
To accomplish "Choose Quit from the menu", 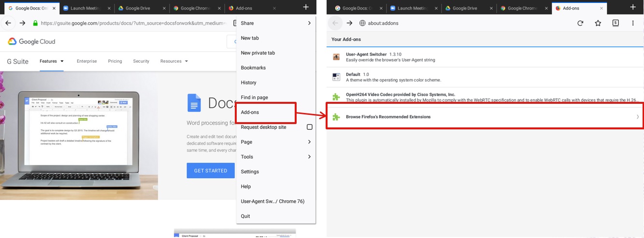I will [276, 216].
